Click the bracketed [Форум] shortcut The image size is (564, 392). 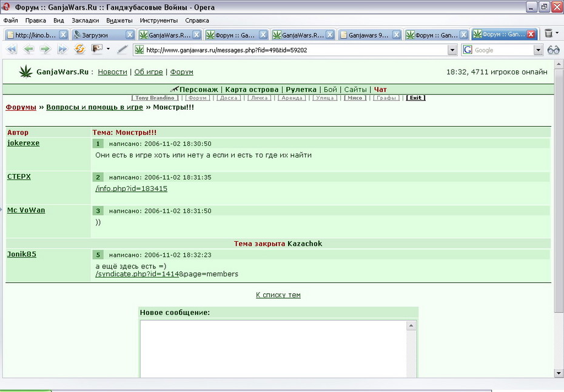(198, 98)
